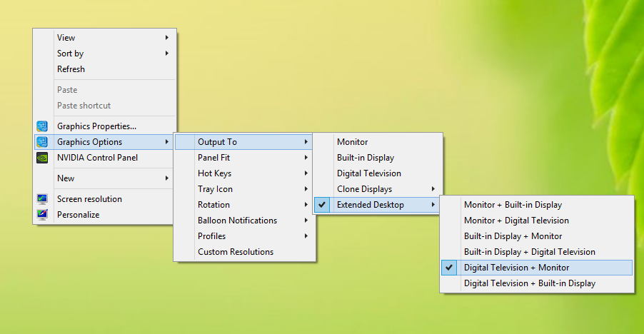Image resolution: width=644 pixels, height=334 pixels.
Task: Expand the Hot Keys submenu arrow
Action: click(x=306, y=173)
